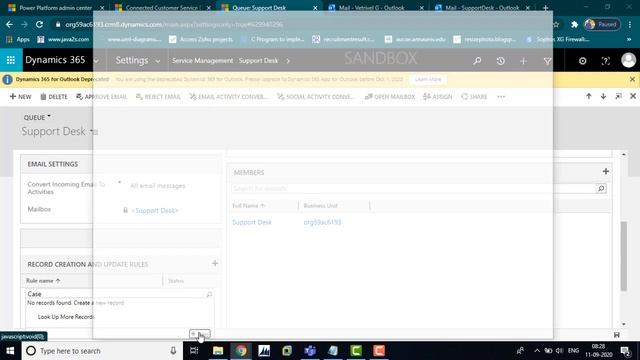Expand breadcrumb chevron after Support Desk
This screenshot has height=360, width=640.
(x=288, y=61)
